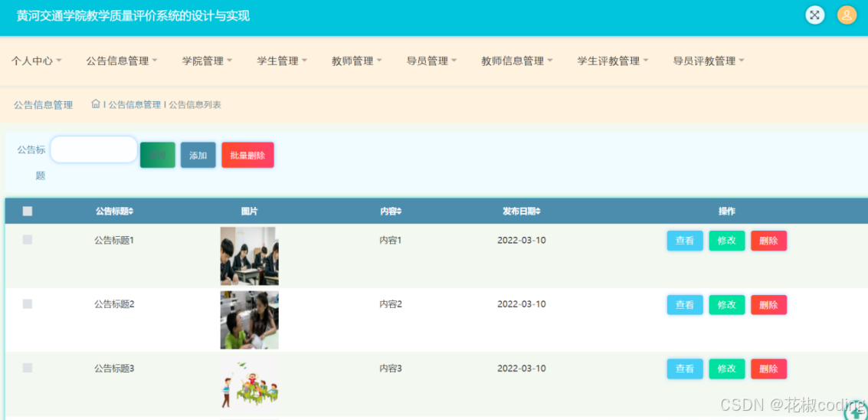Expand the 个人中心 menu
Screen dimensions: 868x420
coord(37,61)
